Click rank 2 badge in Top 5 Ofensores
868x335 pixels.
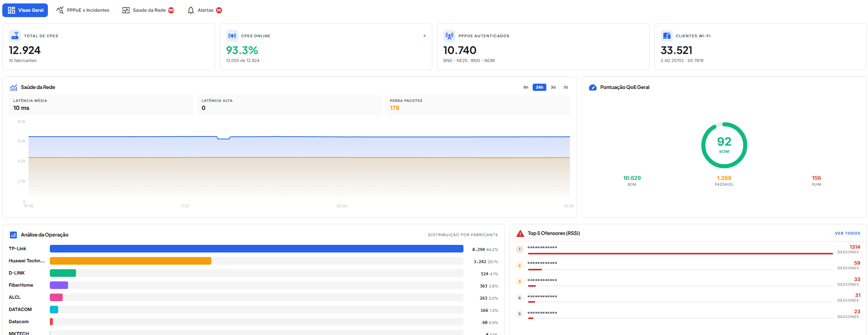[x=520, y=265]
